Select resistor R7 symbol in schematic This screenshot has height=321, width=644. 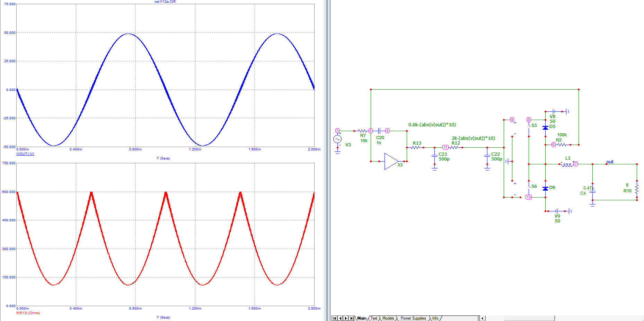pos(362,131)
